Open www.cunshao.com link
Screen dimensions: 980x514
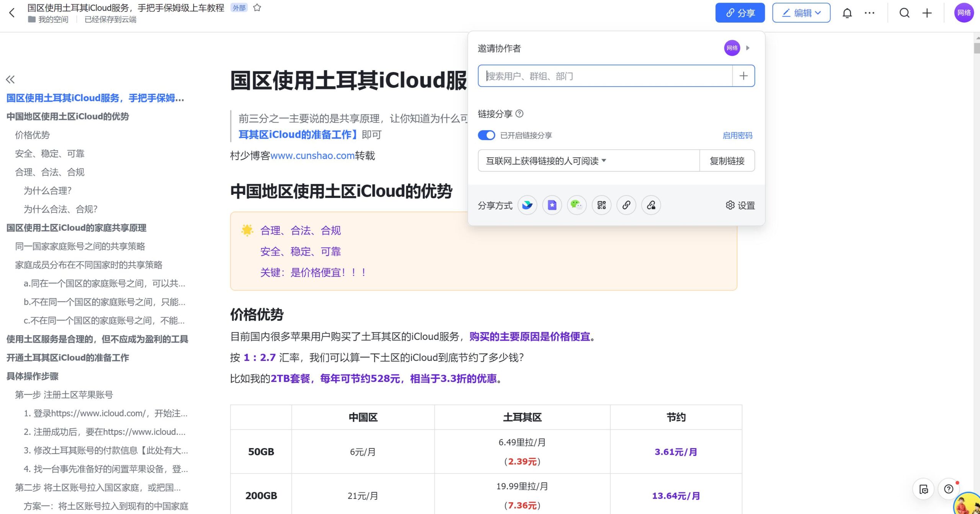pyautogui.click(x=312, y=155)
